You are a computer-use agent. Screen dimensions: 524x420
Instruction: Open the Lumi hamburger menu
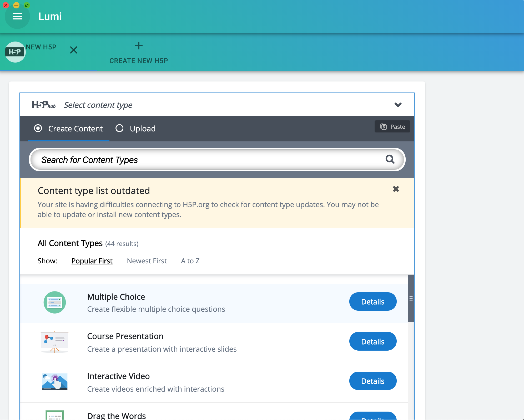pos(17,17)
